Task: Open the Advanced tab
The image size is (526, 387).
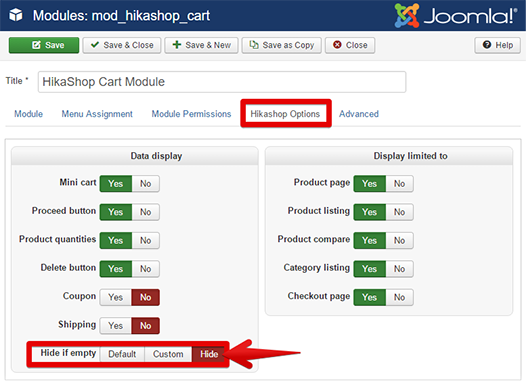Action: [359, 114]
